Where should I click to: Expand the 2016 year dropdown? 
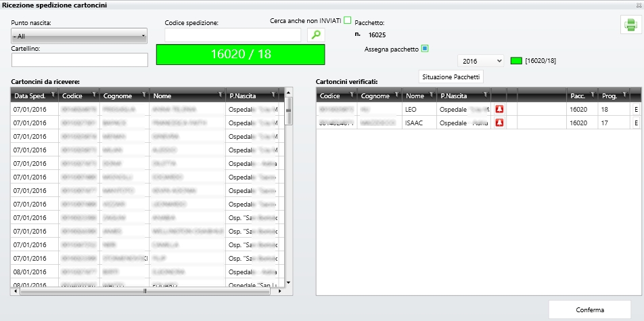(x=480, y=61)
